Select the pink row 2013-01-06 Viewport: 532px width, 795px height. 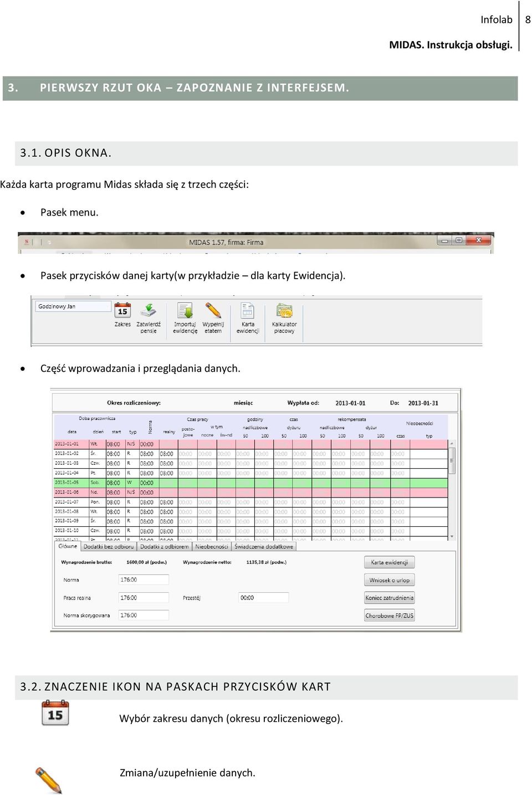(250, 493)
